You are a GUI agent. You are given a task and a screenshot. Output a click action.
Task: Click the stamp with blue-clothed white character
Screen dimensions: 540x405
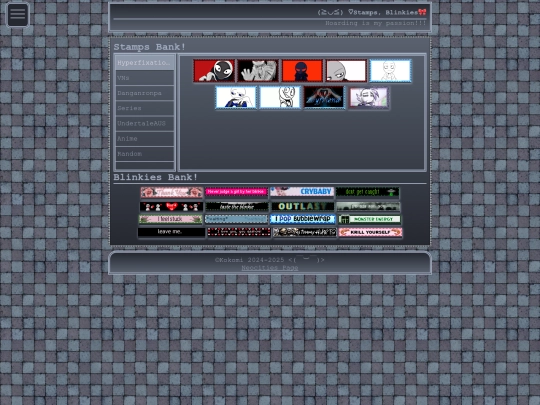(x=236, y=97)
